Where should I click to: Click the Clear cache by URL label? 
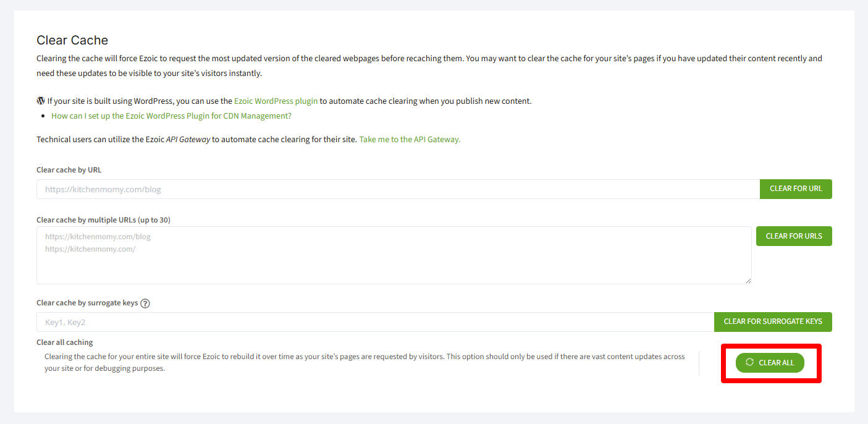tap(69, 169)
